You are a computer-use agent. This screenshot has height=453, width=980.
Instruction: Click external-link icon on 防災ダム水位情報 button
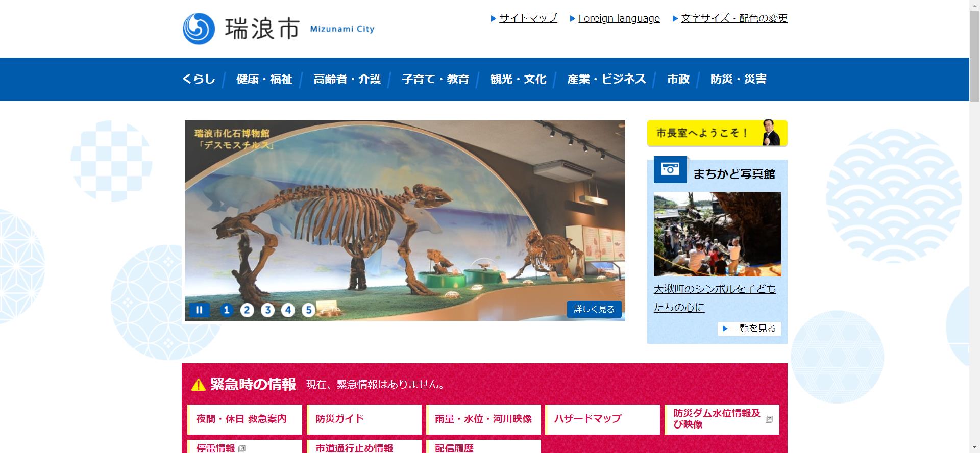[x=769, y=419]
